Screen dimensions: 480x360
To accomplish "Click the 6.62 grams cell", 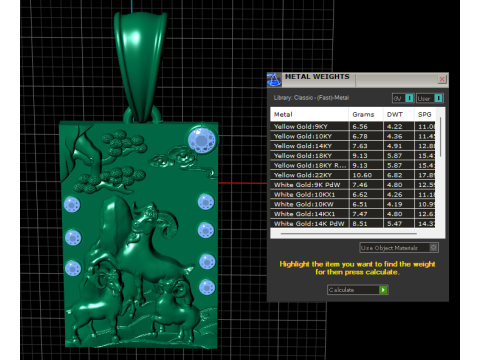I will tap(366, 194).
